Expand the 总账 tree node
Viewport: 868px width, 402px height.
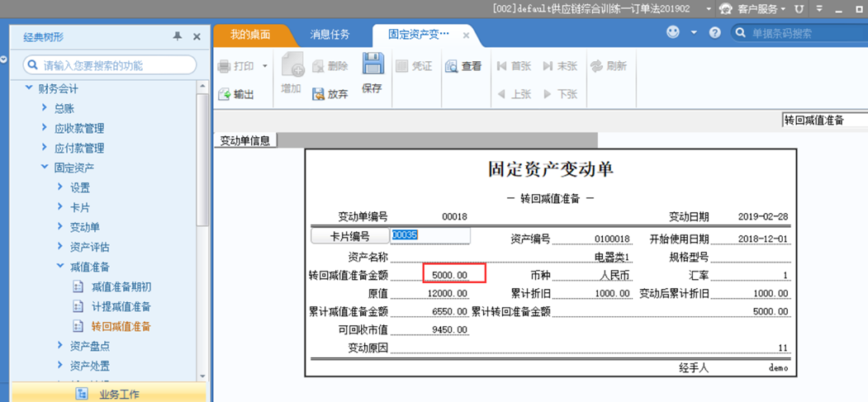pyautogui.click(x=45, y=108)
